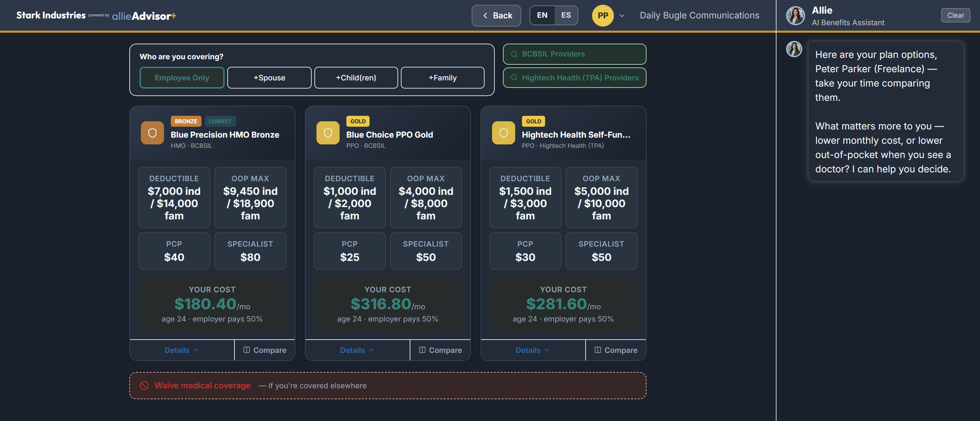Image resolution: width=980 pixels, height=421 pixels.
Task: Select Employee Only coverage
Action: click(182, 78)
